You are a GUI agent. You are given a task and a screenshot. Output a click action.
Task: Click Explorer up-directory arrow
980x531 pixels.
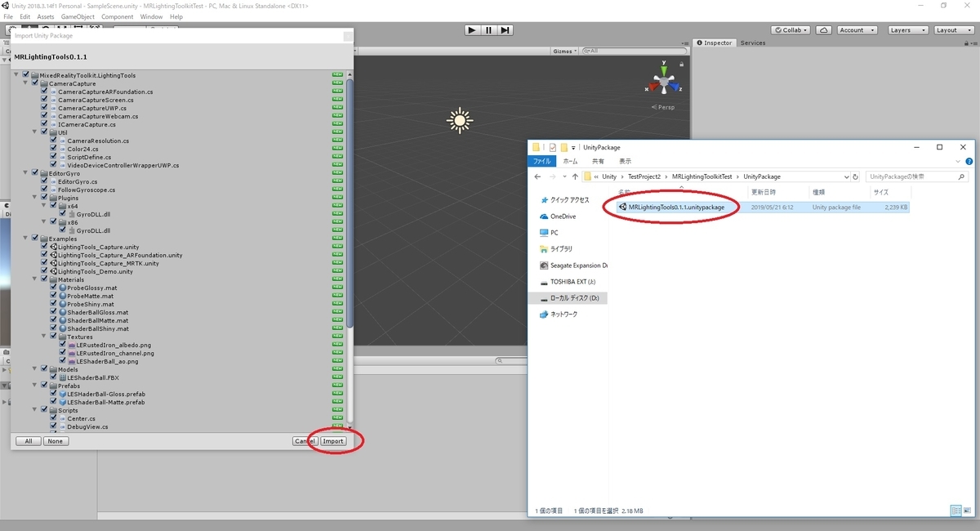(x=574, y=176)
